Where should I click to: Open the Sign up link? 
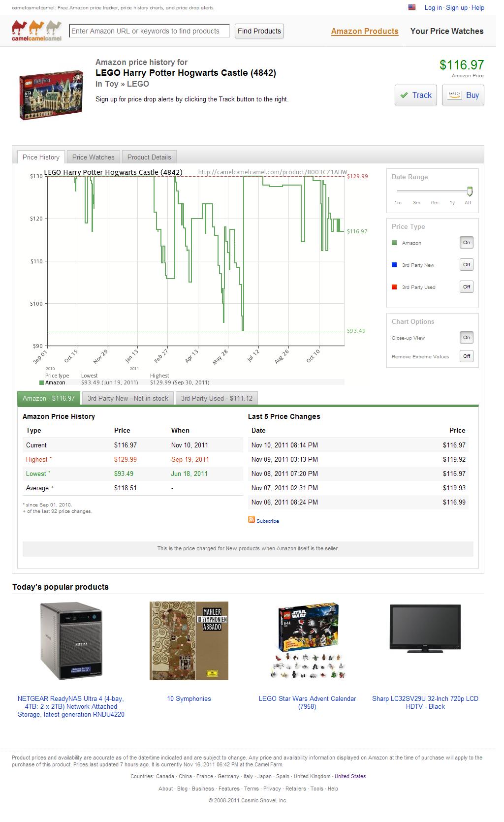457,7
